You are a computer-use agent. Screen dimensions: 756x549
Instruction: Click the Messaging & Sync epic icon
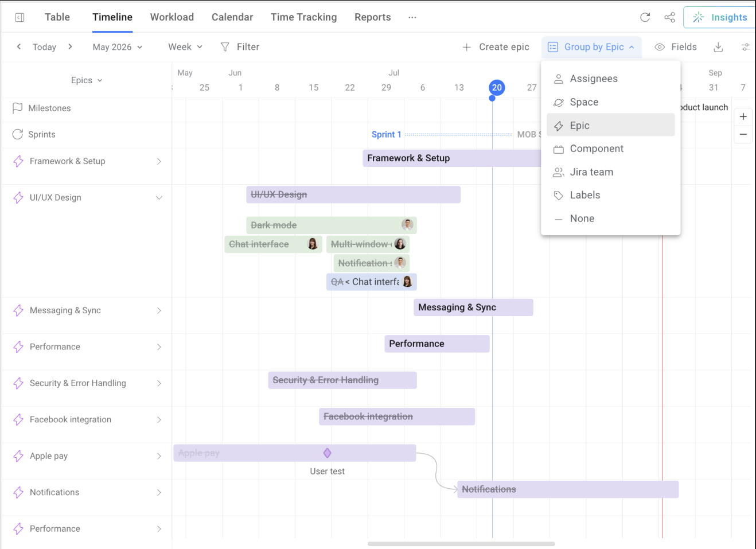pos(18,310)
